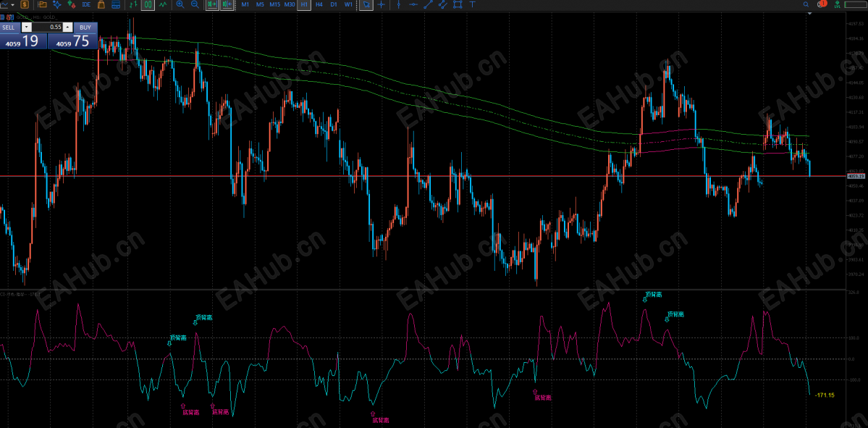Select the vertical line drawing tool
Viewport: 868px width, 428px height.
[x=399, y=4]
